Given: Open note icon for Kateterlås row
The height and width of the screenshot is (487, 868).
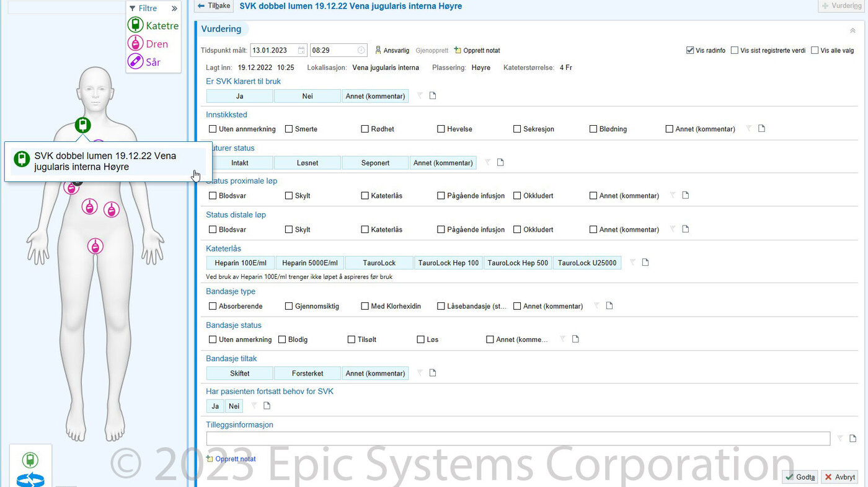Looking at the screenshot, I should 645,262.
